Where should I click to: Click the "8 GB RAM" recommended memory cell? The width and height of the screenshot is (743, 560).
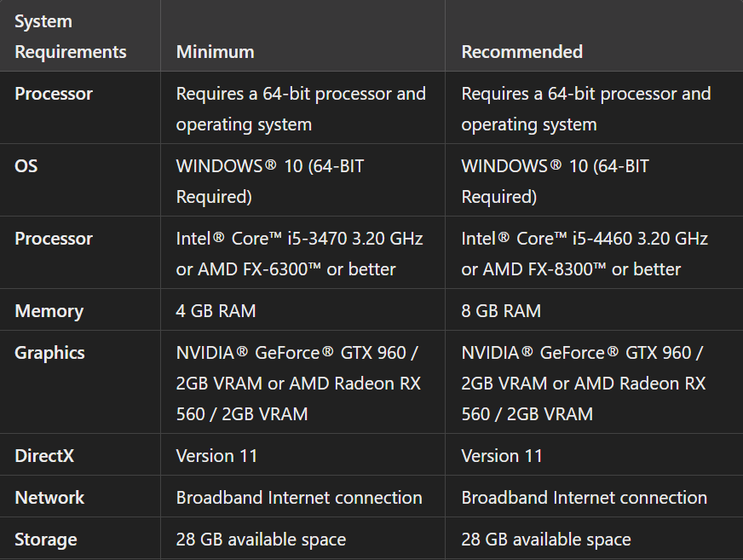coord(501,311)
